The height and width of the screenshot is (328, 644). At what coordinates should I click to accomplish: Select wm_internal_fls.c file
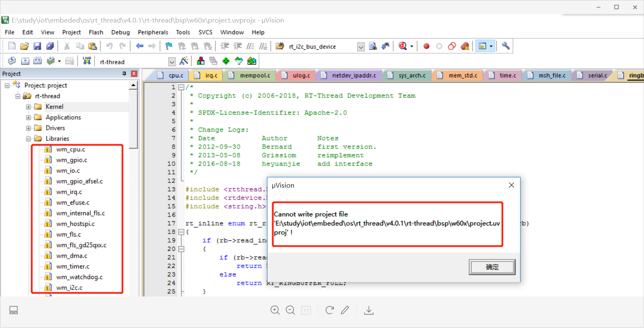tap(80, 213)
